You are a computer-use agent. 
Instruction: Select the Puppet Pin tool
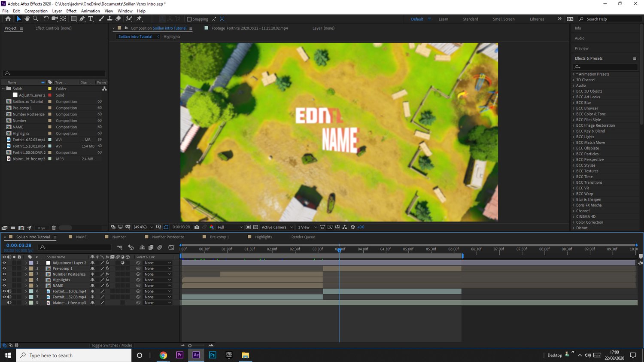pyautogui.click(x=139, y=19)
